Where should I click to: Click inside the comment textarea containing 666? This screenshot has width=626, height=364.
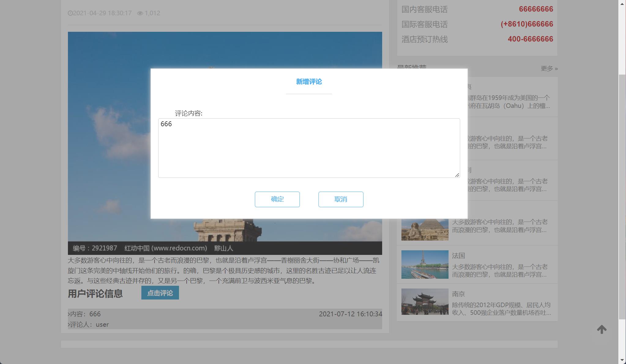point(309,147)
